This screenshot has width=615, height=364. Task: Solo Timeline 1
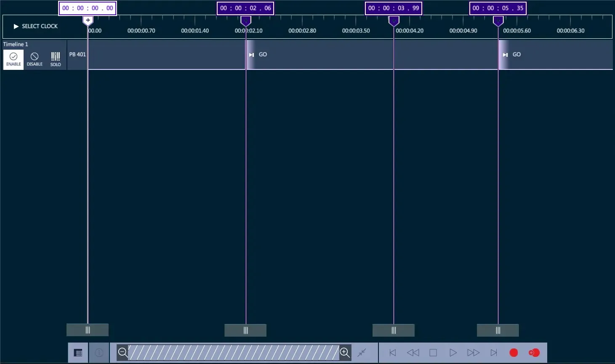[x=56, y=59]
